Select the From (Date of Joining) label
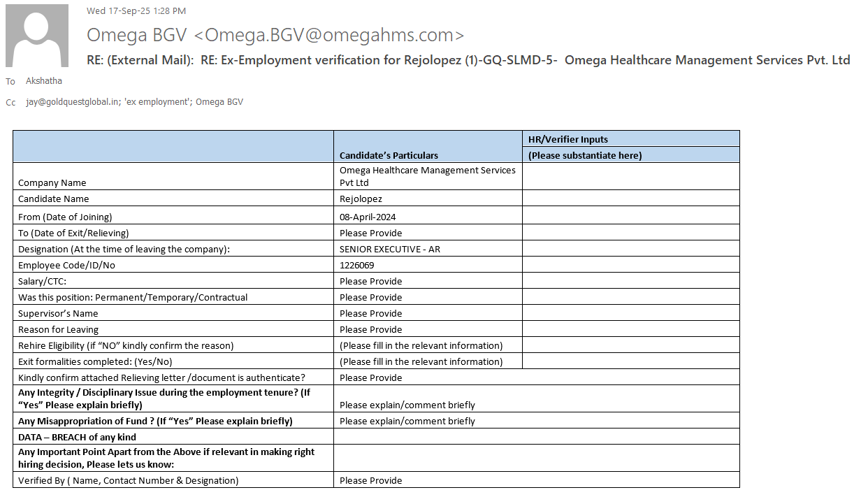The image size is (868, 497). 65,217
